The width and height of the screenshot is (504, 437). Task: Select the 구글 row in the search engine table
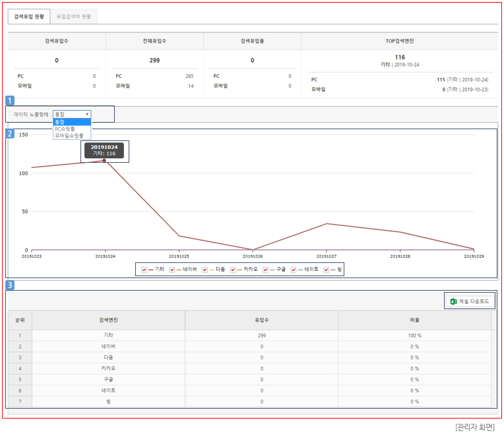pos(250,380)
